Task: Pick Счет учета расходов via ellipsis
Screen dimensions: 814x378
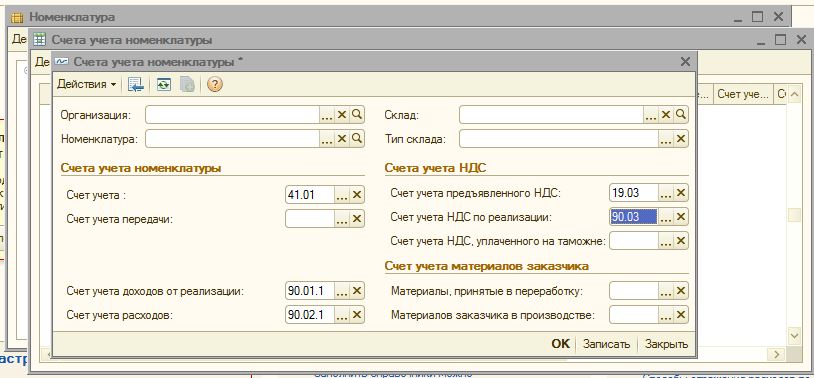Action: [x=342, y=315]
